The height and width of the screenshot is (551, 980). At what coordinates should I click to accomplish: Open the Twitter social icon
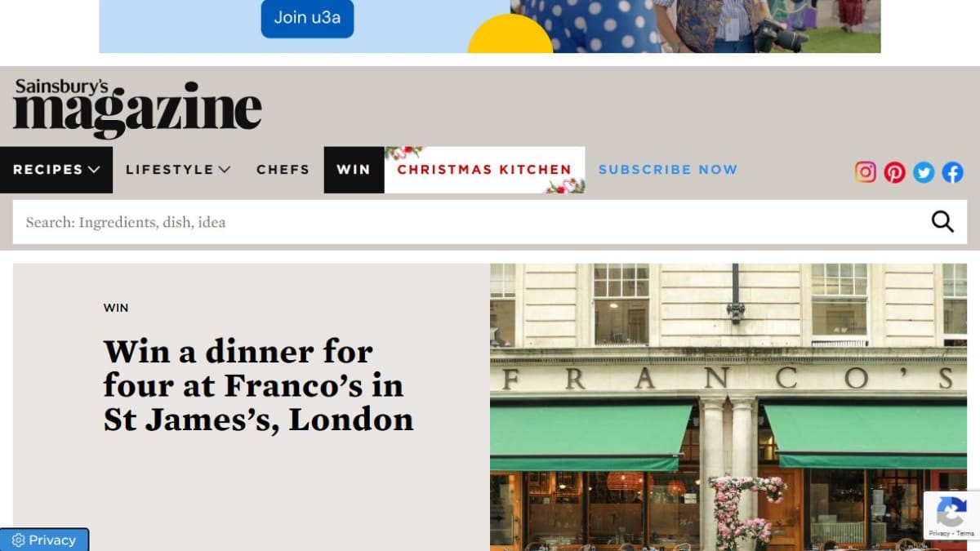pyautogui.click(x=924, y=171)
